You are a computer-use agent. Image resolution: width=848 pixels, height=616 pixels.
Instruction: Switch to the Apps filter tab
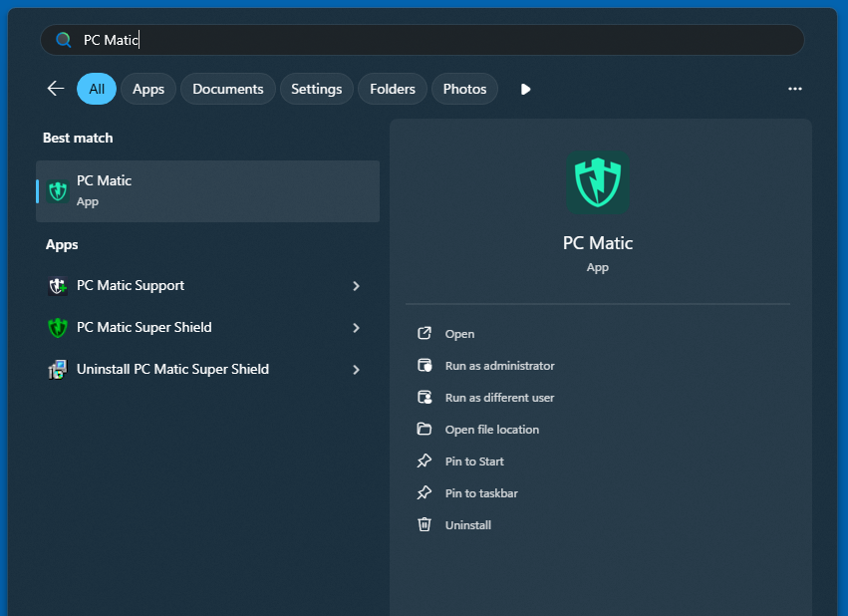point(148,89)
